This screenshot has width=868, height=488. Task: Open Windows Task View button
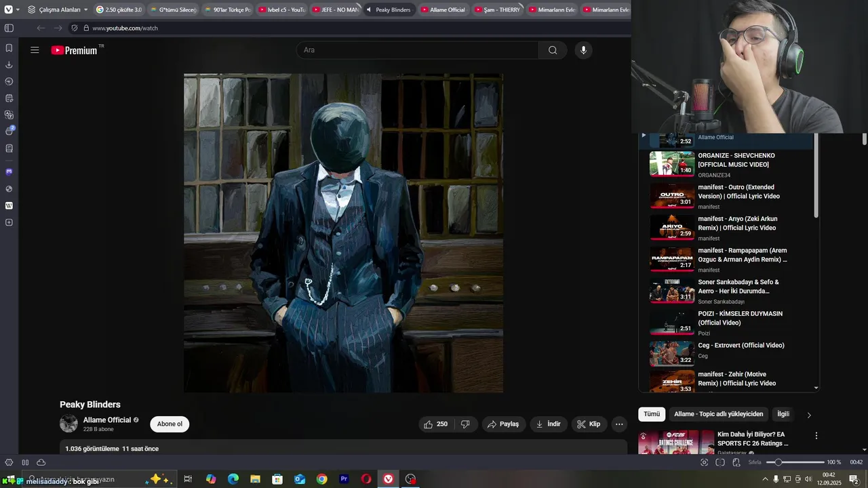(188, 479)
